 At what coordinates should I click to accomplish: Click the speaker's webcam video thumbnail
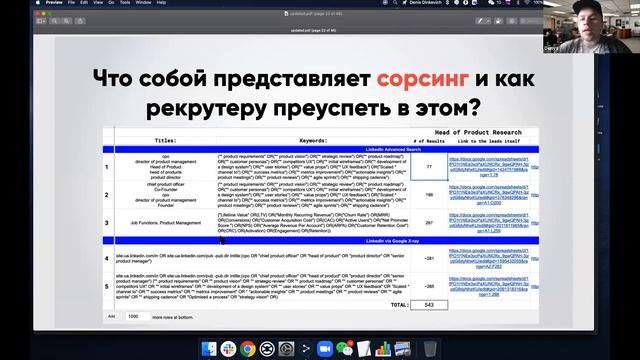point(591,27)
